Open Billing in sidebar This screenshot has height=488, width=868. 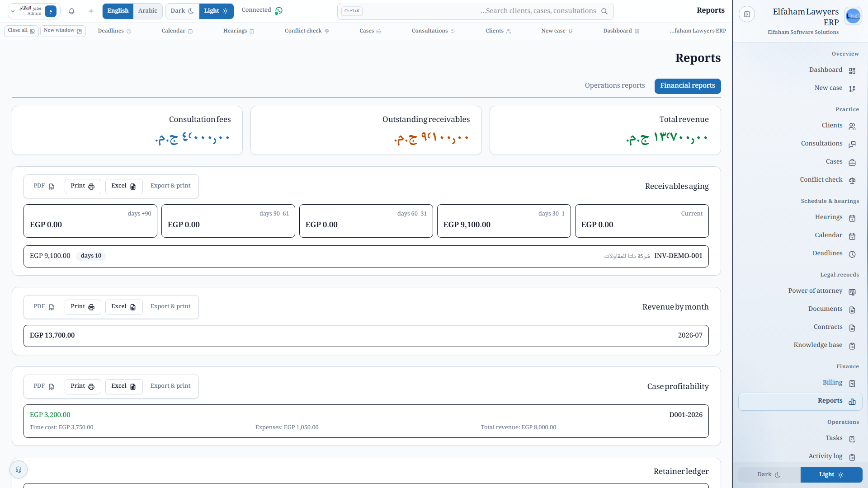pyautogui.click(x=801, y=383)
